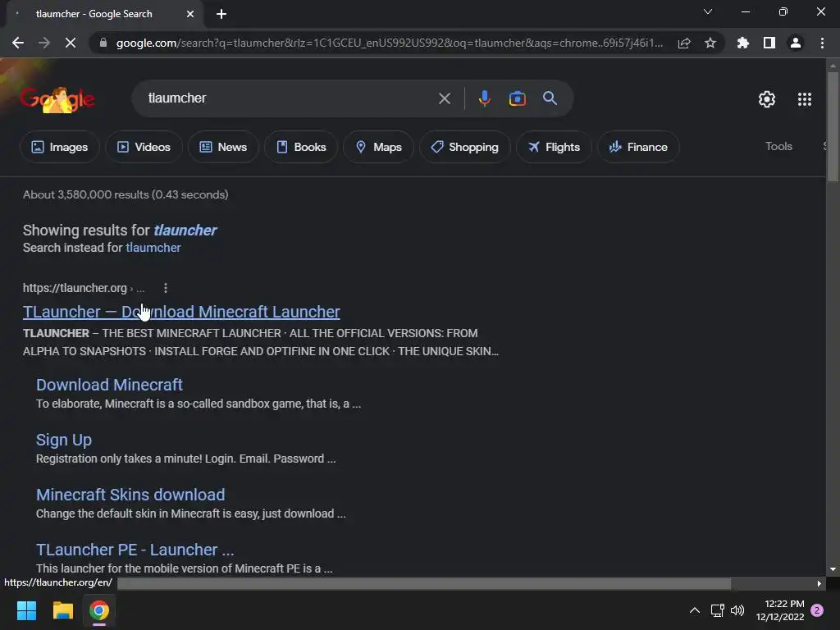Open clock showing 12:22 PM

[x=780, y=610]
